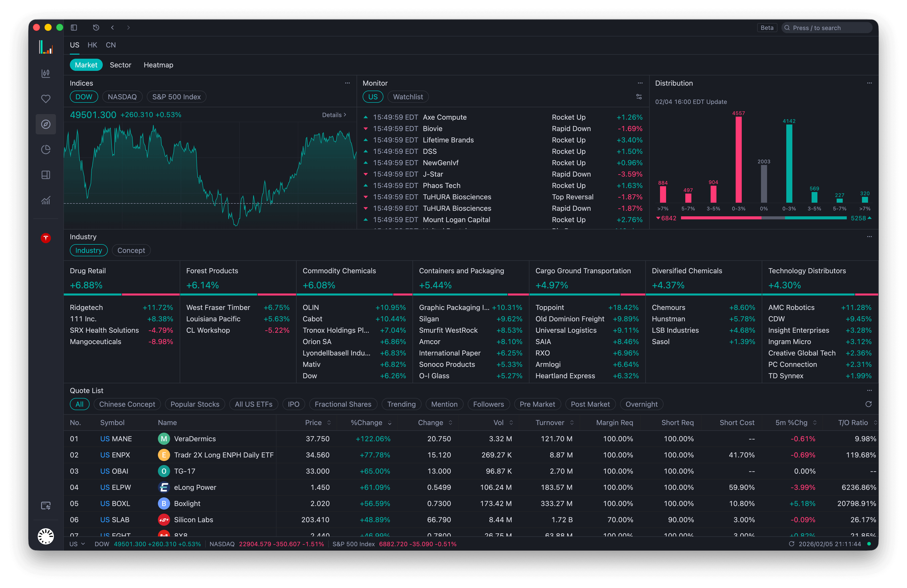This screenshot has height=588, width=907.
Task: Open the US MANE symbol link
Action: 116,439
